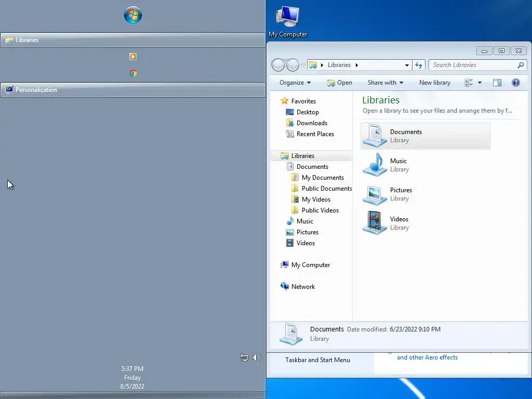Select Recent Places under Favorites
Screen dimensions: 532x399
coord(310,134)
